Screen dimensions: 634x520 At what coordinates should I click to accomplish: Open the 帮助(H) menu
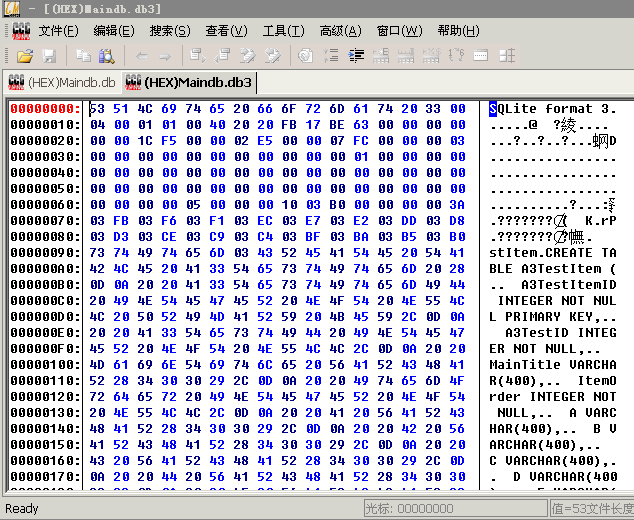[458, 31]
